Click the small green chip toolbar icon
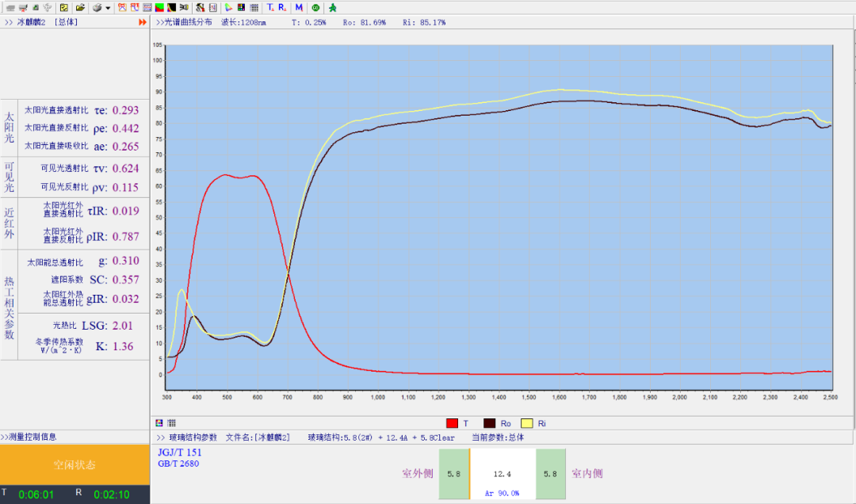The image size is (856, 504). tap(36, 8)
